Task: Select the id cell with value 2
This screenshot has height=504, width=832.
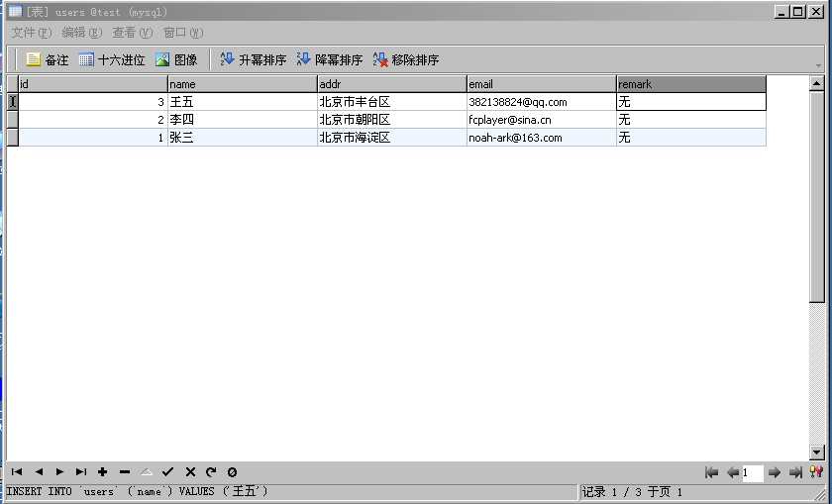Action: point(93,120)
